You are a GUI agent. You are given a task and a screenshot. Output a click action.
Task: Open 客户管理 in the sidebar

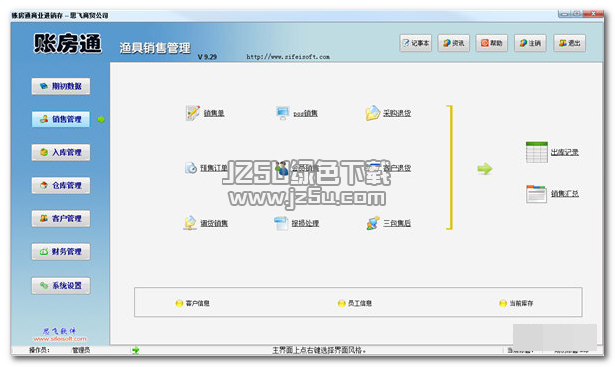coord(61,218)
